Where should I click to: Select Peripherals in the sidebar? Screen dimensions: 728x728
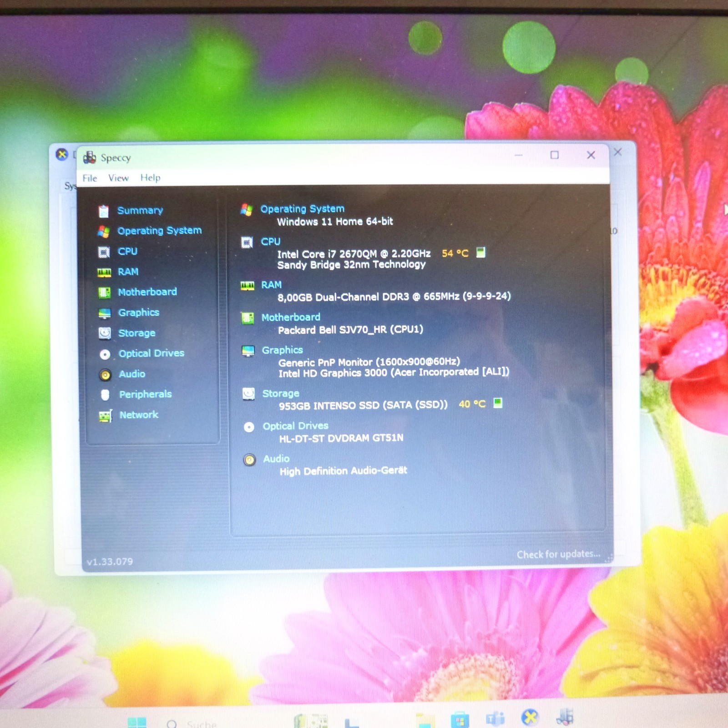(x=146, y=394)
